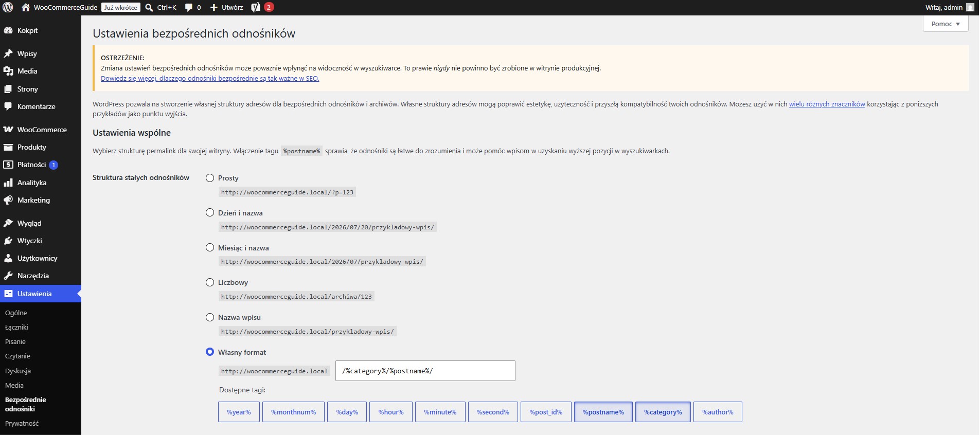Toggle the %category% tag button
The height and width of the screenshot is (435, 980).
point(663,412)
